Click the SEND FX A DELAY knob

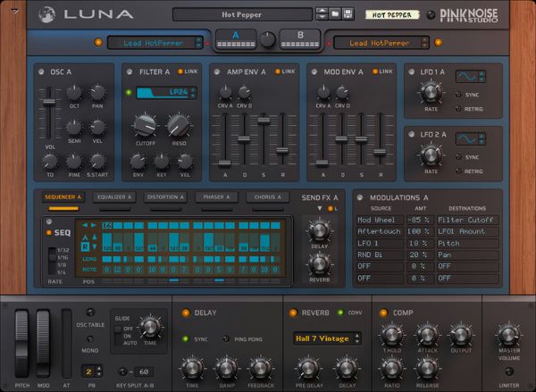click(x=319, y=231)
